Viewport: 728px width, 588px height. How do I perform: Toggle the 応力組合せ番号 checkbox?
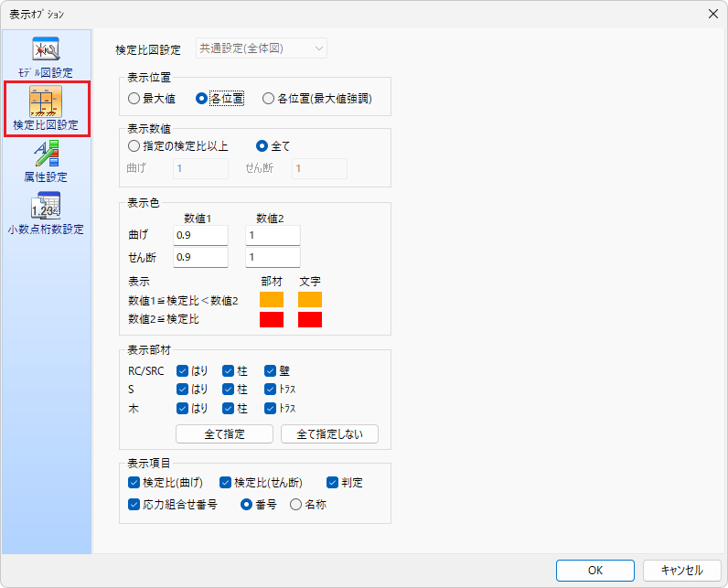point(134,504)
